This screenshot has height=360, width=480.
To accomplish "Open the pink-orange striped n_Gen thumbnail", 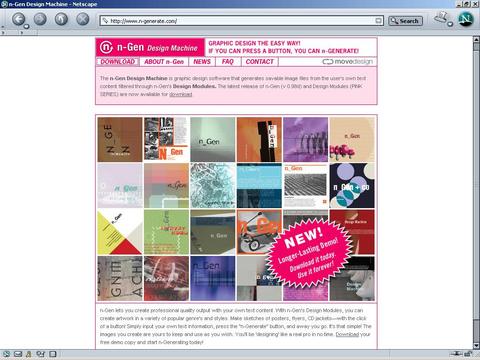I will click(166, 186).
